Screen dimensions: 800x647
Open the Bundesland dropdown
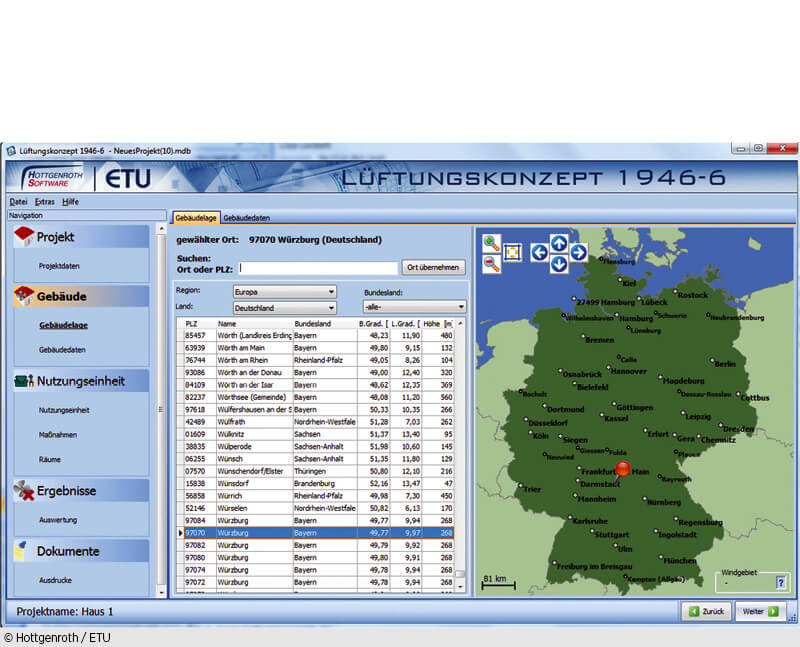(x=414, y=307)
